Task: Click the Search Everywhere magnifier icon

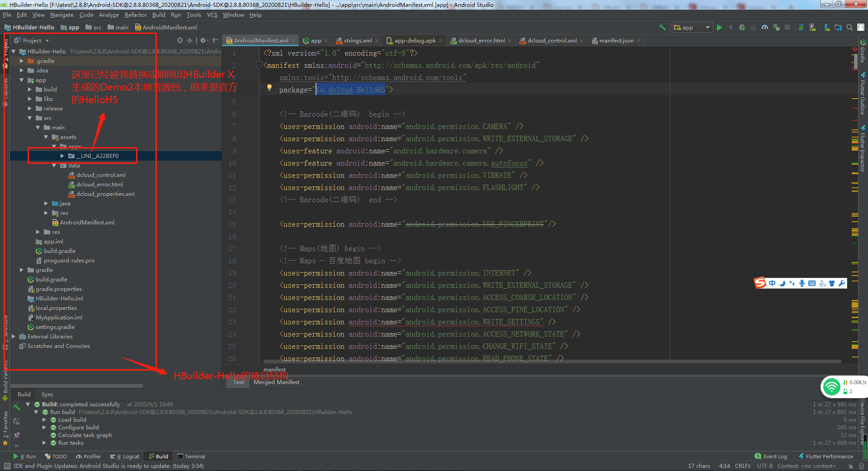Action: 849,27
